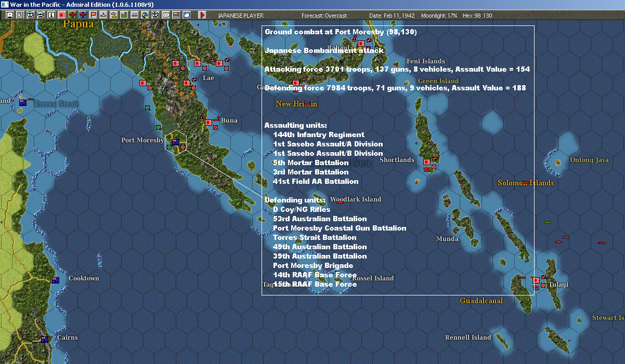625x364 pixels.
Task: Select the Australian flag at Cairns
Action: click(45, 339)
